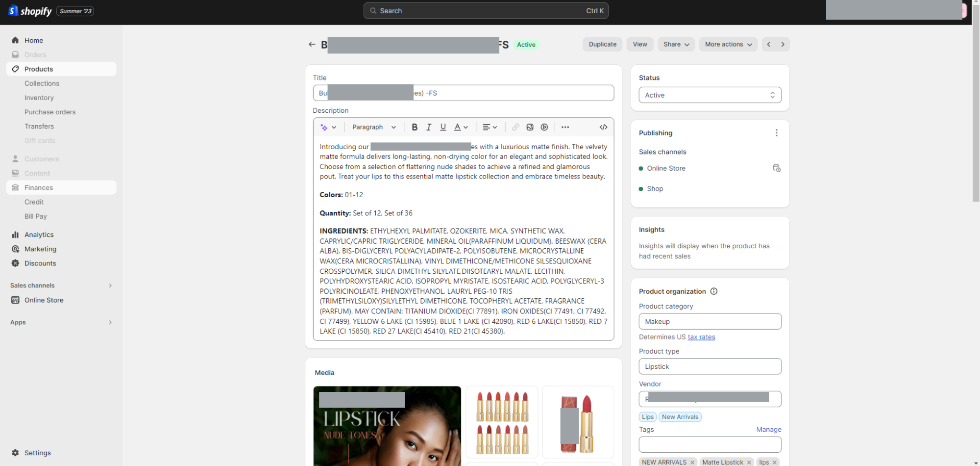The image size is (980, 466).
Task: Click the New Arrivals collection chip
Action: (x=680, y=417)
